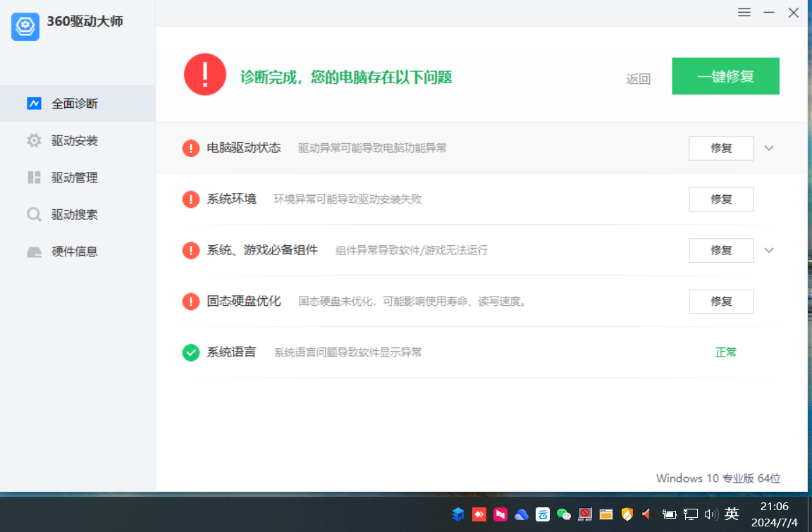Expand the 系统、游戏必备组件 details chevron
The image size is (812, 532).
769,250
